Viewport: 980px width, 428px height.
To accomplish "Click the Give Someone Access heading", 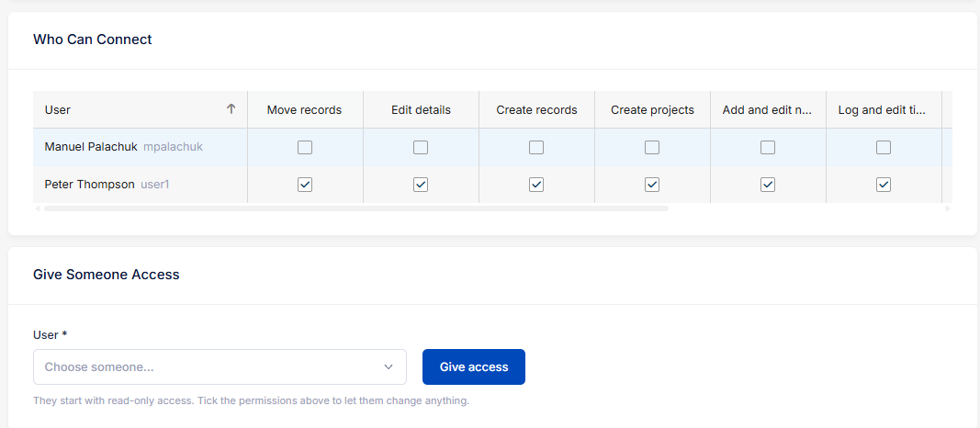I will (107, 275).
